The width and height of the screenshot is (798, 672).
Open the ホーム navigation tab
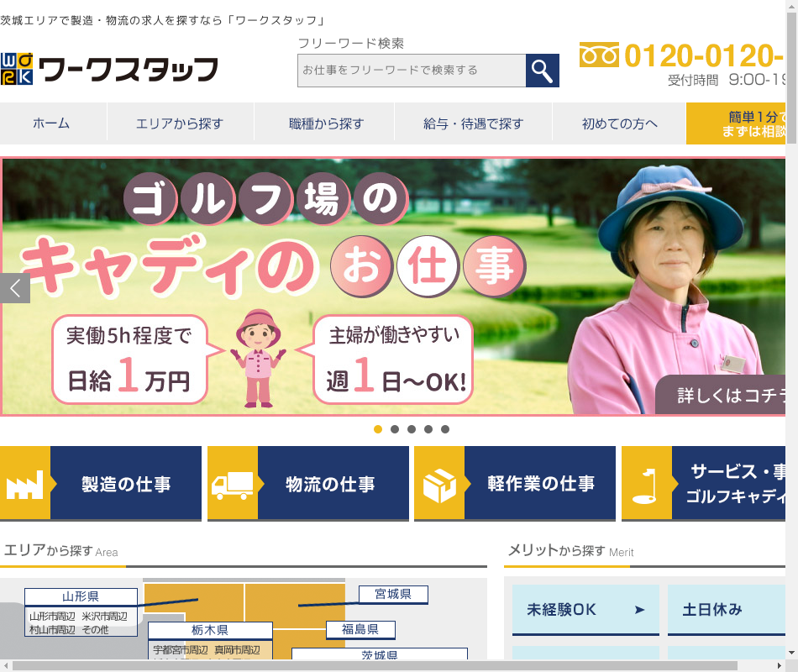click(52, 123)
